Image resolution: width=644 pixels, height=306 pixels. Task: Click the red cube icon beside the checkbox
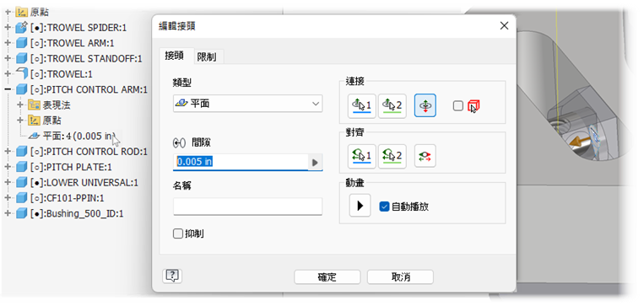[x=474, y=106]
